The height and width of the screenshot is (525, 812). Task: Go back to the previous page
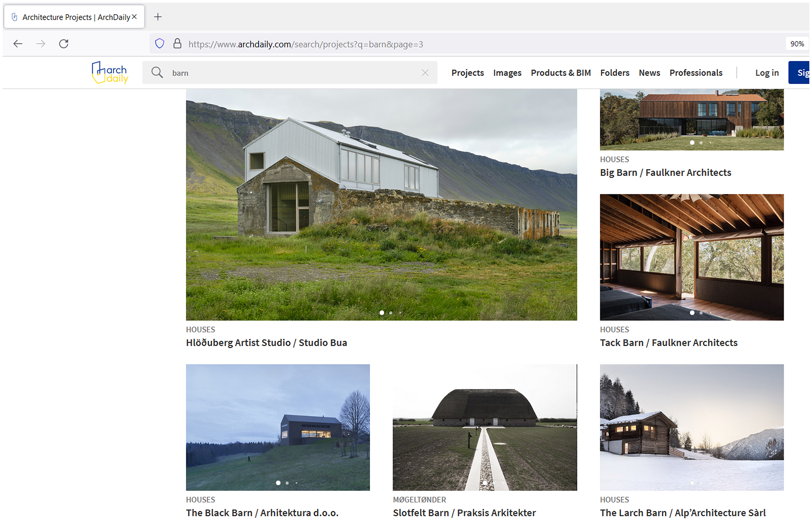18,44
